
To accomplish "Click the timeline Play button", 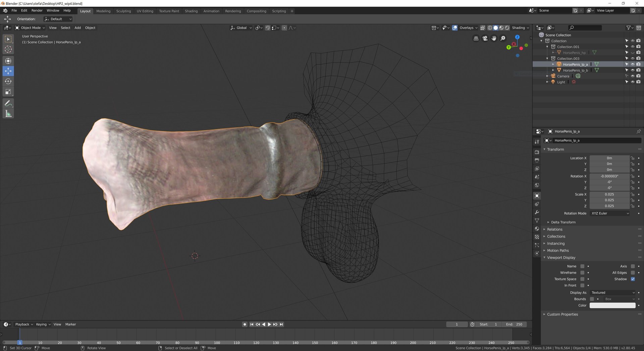I will pyautogui.click(x=269, y=324).
